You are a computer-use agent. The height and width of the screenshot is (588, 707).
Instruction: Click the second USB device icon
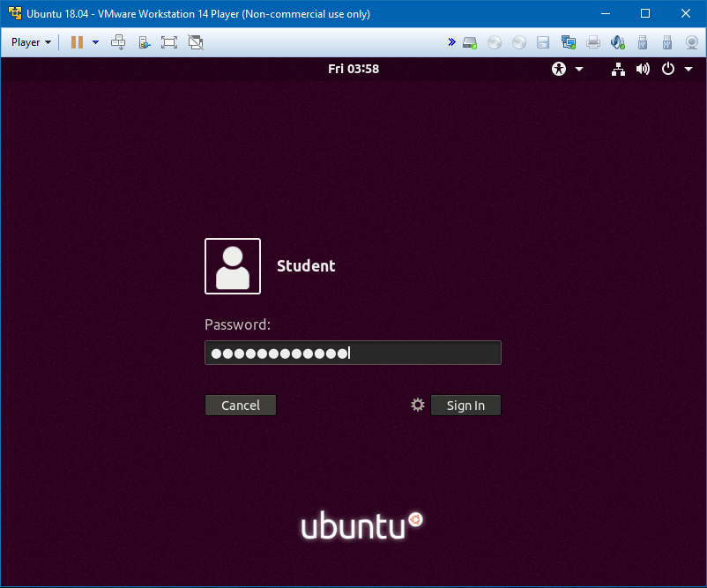coord(666,43)
